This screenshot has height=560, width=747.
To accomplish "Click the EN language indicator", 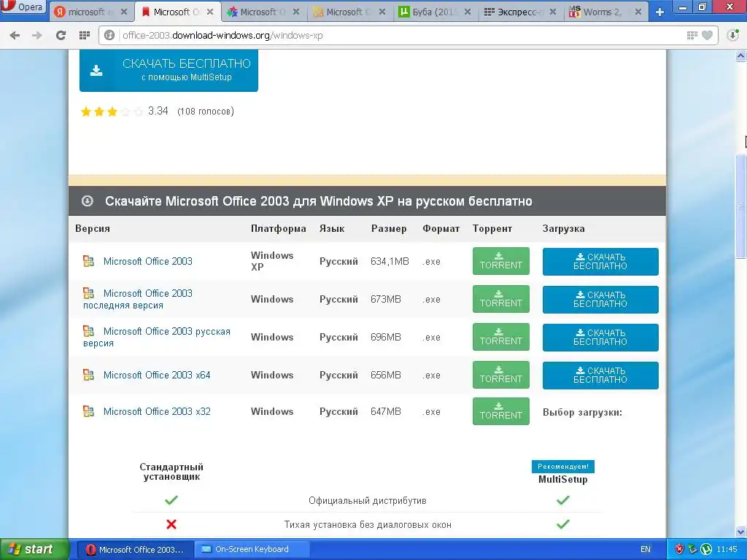I will pyautogui.click(x=646, y=550).
